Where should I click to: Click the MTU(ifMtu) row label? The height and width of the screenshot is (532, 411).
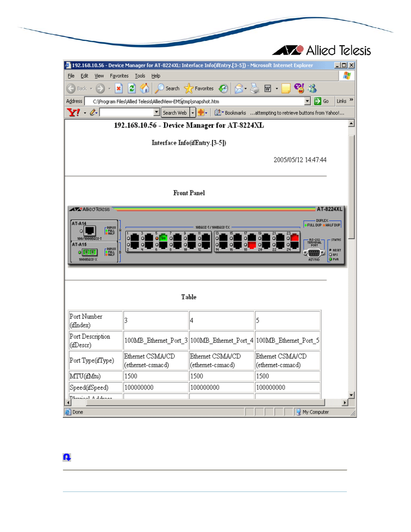click(x=85, y=376)
